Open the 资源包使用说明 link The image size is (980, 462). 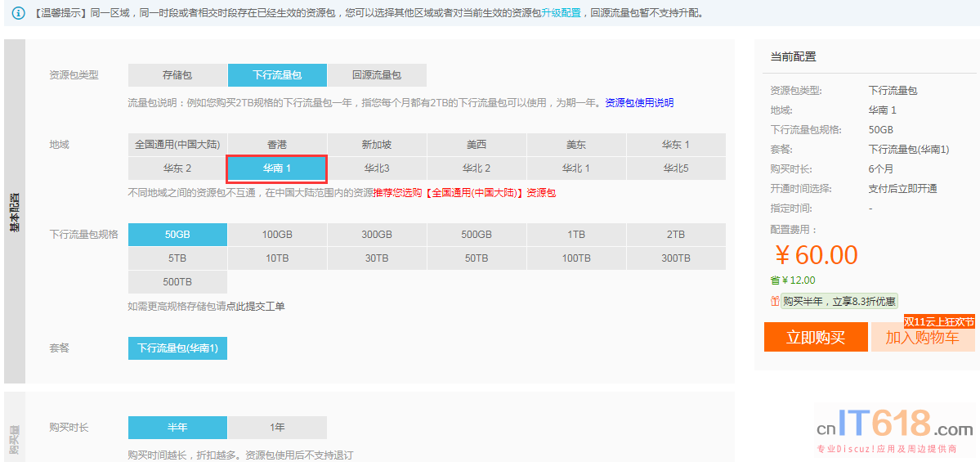tap(639, 103)
